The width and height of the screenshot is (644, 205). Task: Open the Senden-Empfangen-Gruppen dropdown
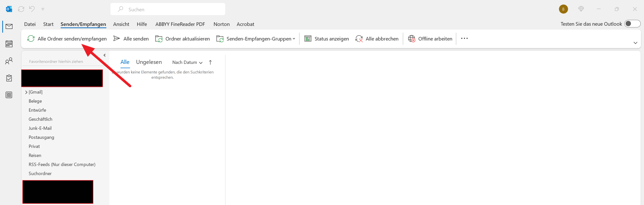tap(256, 39)
